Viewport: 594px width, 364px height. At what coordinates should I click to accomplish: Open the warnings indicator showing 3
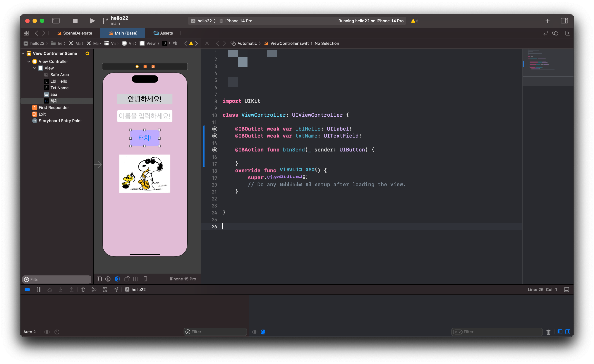click(415, 21)
